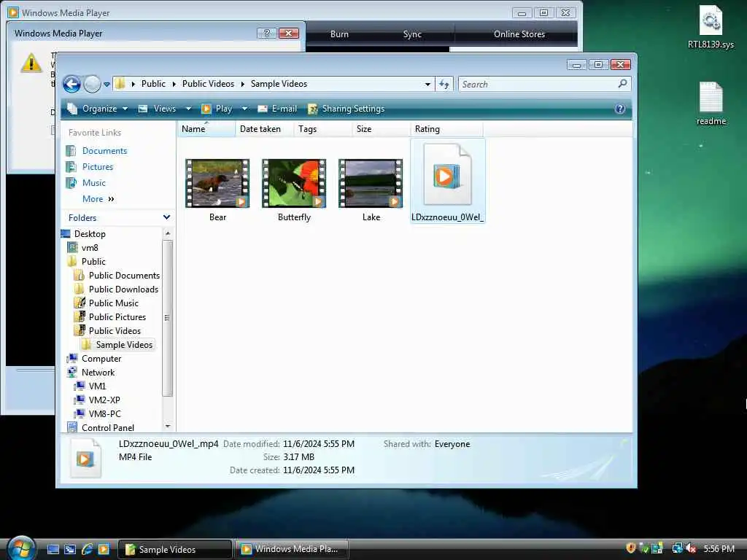Viewport: 747px width, 560px height.
Task: Click the folder tree scroll down arrow
Action: (167, 426)
